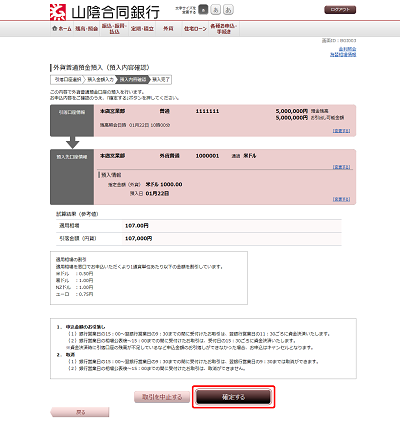Click the ログアウト logout button
Viewport: 400px width, 429px height.
point(340,10)
